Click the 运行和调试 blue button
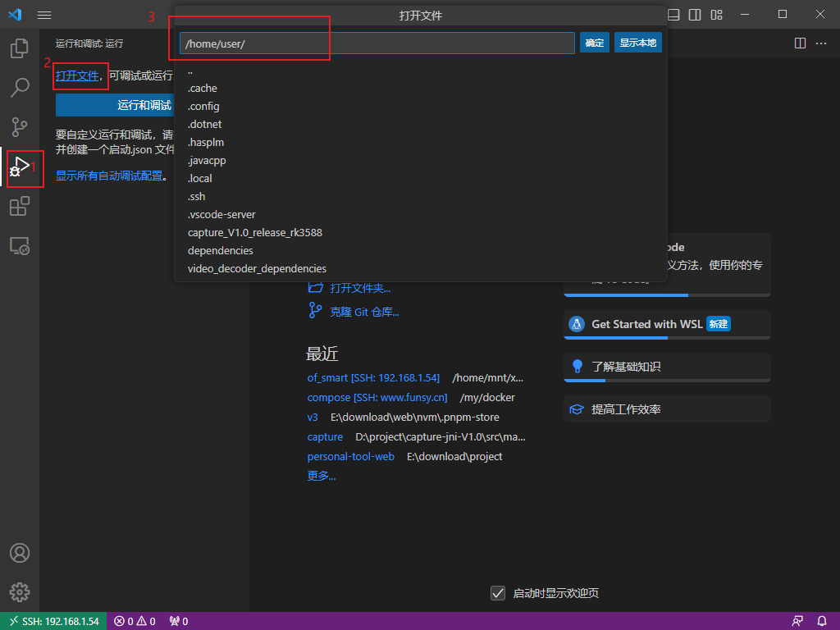This screenshot has width=840, height=630. coord(115,105)
